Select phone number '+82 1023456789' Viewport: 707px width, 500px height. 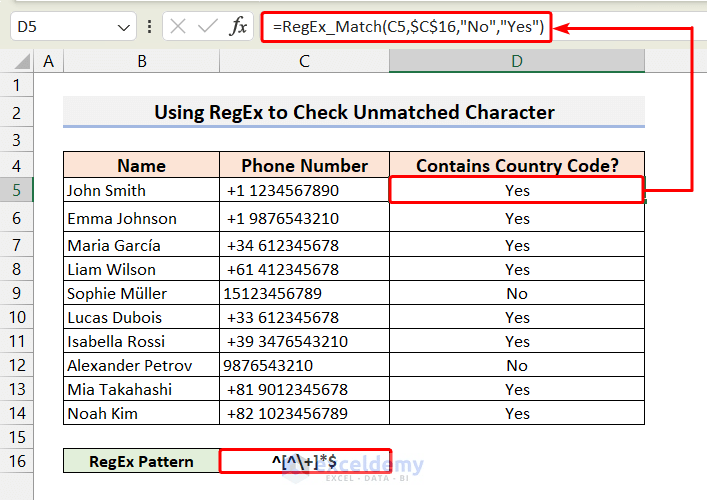pyautogui.click(x=304, y=413)
